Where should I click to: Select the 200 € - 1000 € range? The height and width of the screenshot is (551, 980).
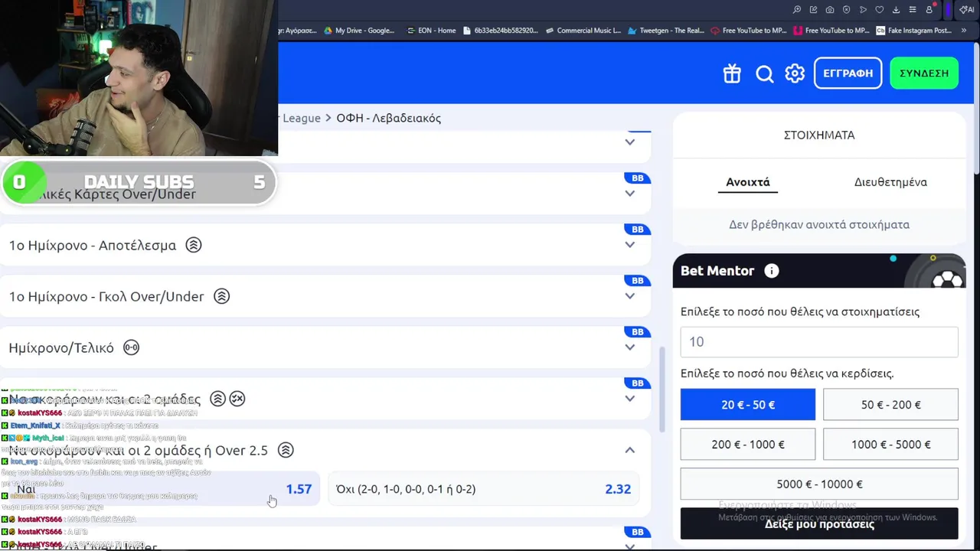point(748,445)
